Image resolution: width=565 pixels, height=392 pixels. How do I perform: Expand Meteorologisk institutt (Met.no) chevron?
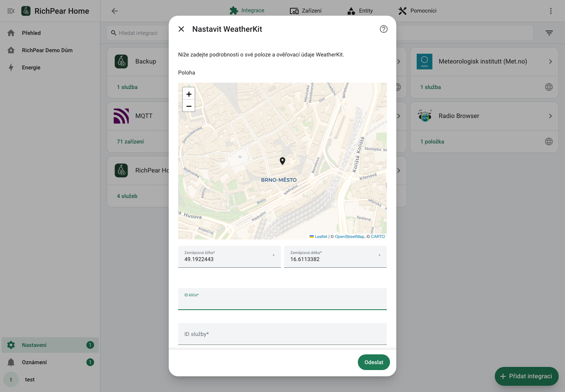(550, 62)
